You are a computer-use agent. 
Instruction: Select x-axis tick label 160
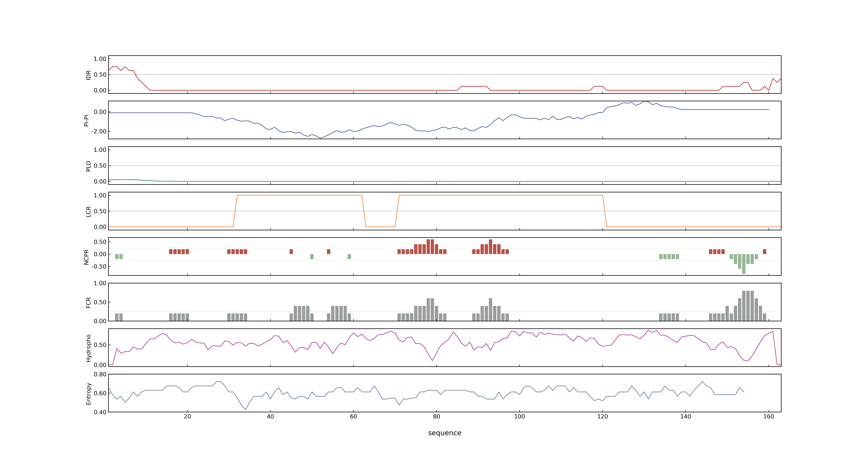click(x=769, y=416)
